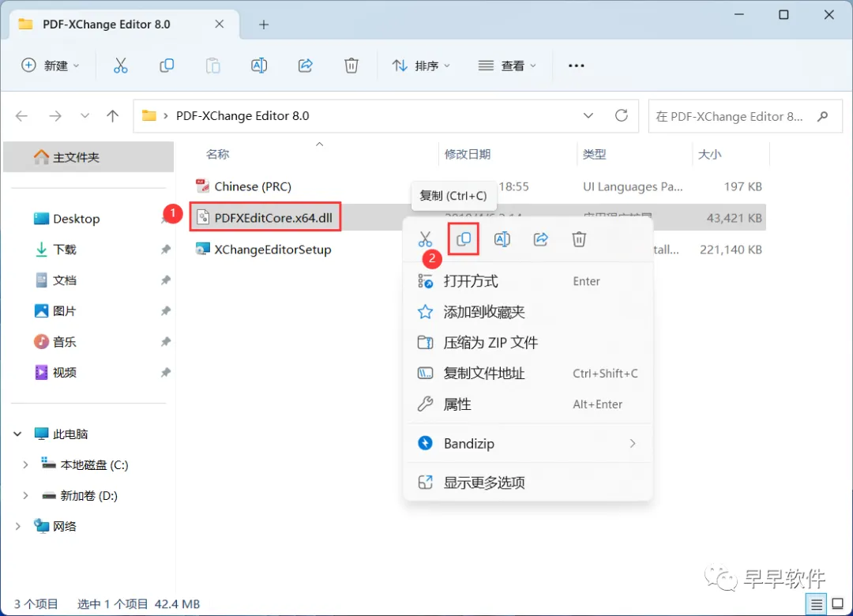The height and width of the screenshot is (616, 853).
Task: Refresh the current folder view
Action: (622, 115)
